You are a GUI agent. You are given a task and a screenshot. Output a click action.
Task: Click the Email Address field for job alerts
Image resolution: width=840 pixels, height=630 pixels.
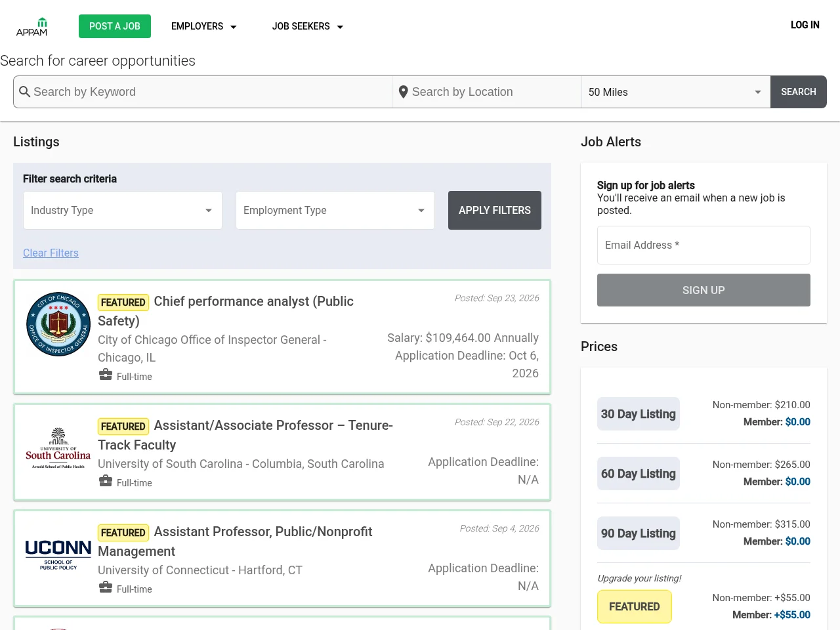[x=703, y=245]
